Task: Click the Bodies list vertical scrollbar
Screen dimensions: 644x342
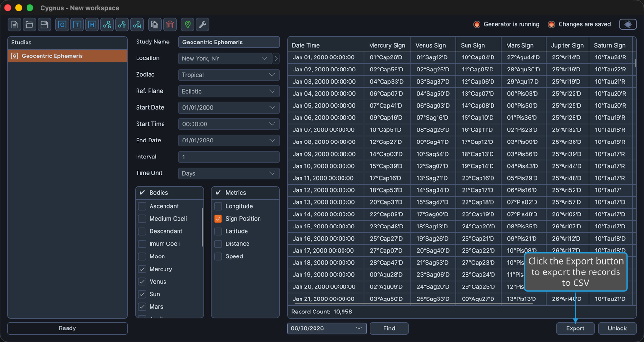Action: (202, 227)
